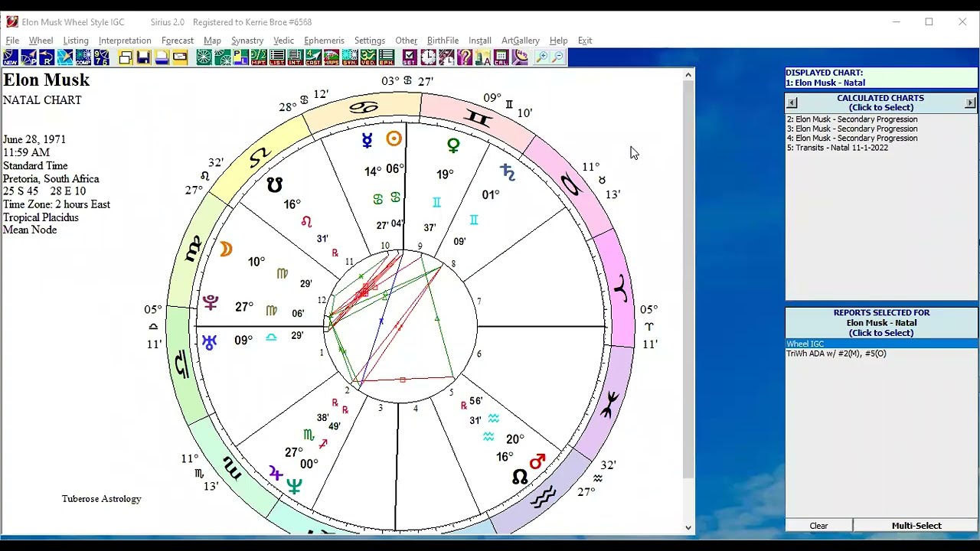
Task: Click the green multi-wheel icon
Action: [223, 57]
